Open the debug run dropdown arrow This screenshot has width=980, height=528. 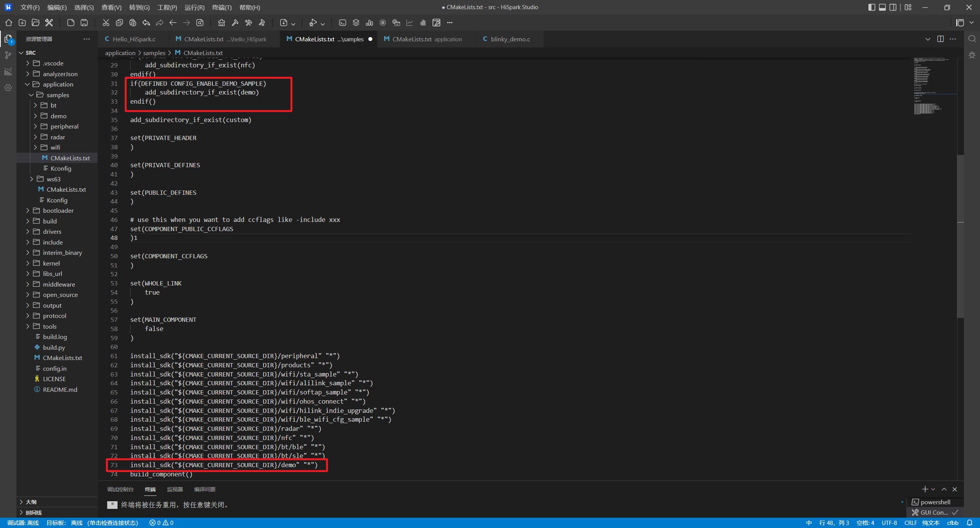[x=323, y=24]
